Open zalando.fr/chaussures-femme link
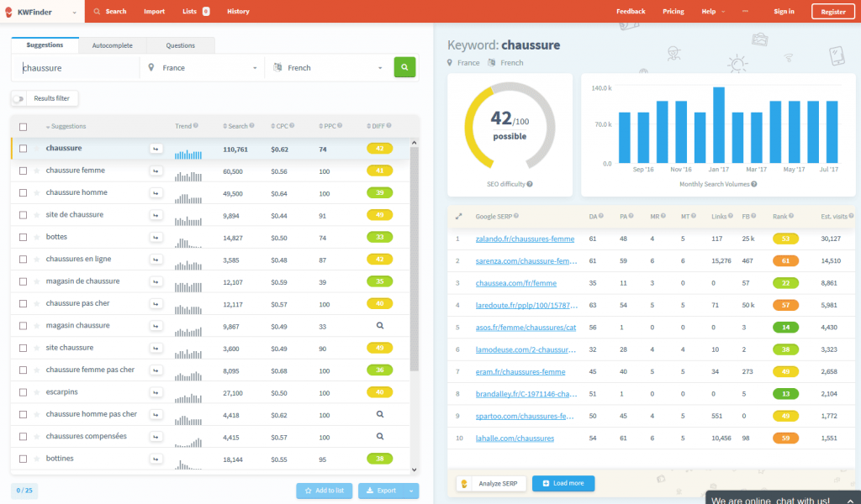Image resolution: width=861 pixels, height=504 pixels. click(x=525, y=239)
